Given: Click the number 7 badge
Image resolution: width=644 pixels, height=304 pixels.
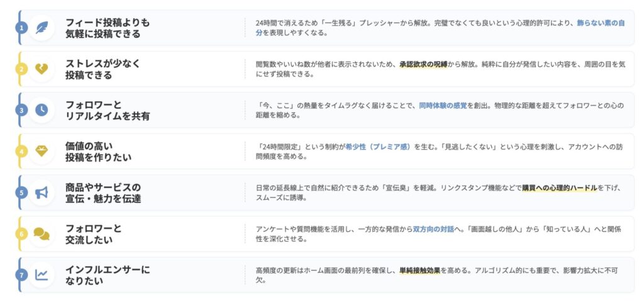Looking at the screenshot, I should pos(22,275).
